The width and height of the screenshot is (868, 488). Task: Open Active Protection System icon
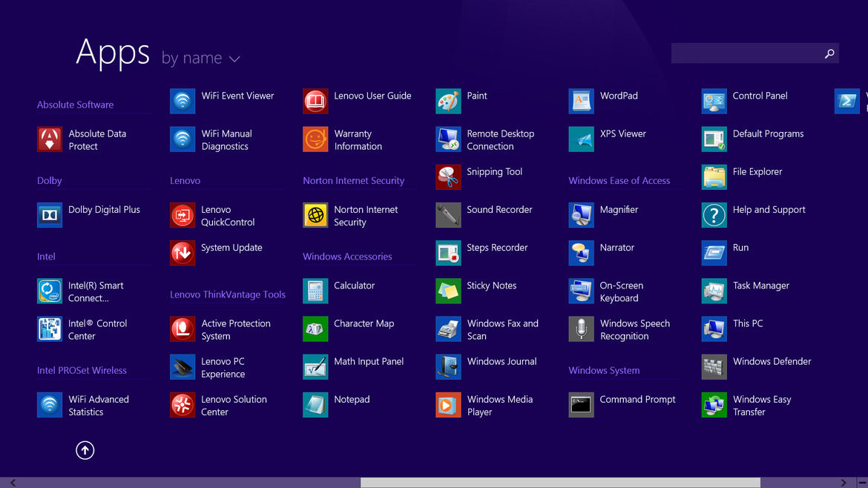pos(182,329)
